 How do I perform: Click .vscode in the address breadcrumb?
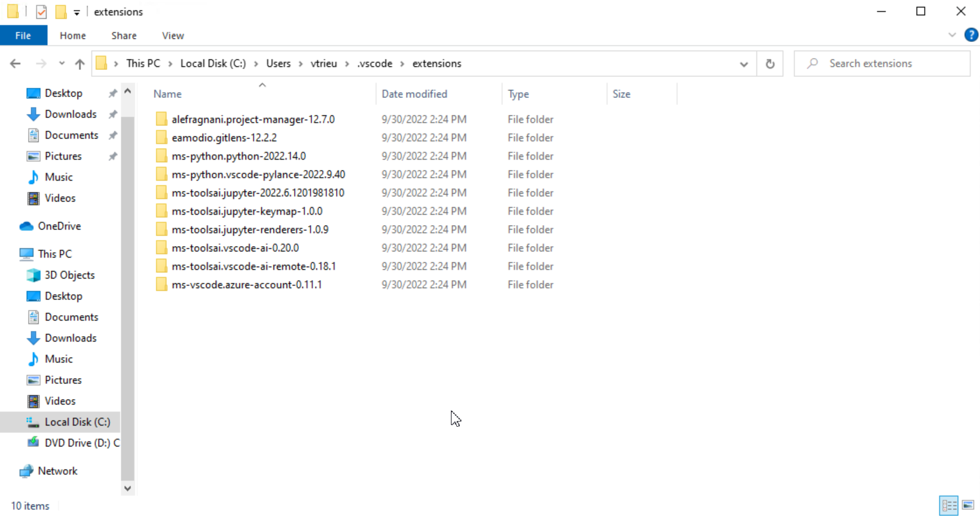tap(374, 64)
